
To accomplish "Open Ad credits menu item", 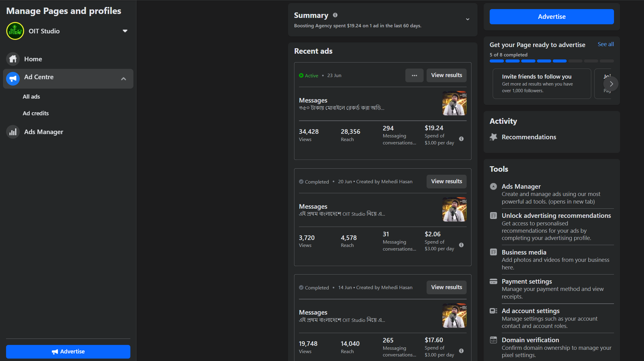I will click(x=35, y=113).
